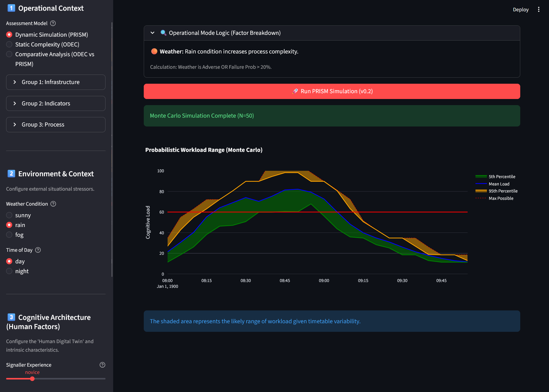
Task: Hide the 95th Percentile trace in legend
Action: [x=496, y=191]
